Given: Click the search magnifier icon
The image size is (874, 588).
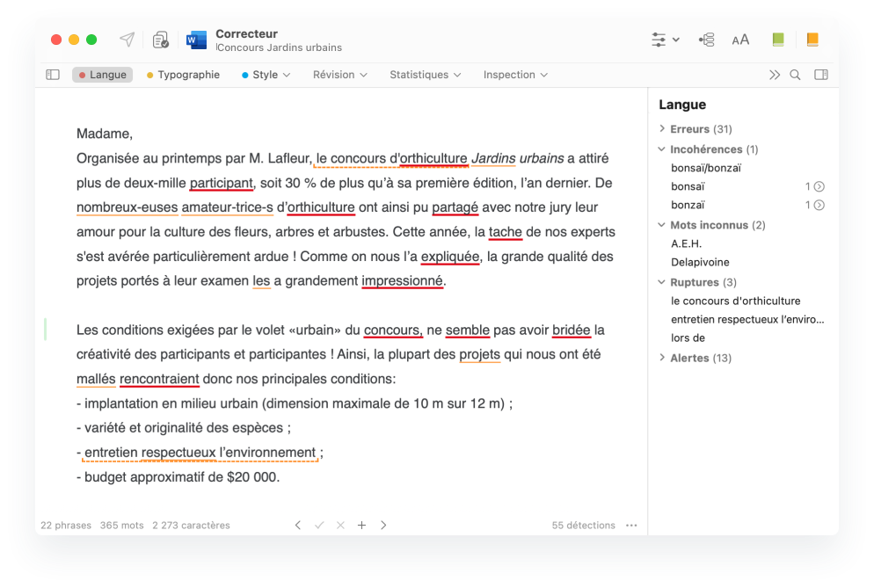Looking at the screenshot, I should [x=795, y=75].
